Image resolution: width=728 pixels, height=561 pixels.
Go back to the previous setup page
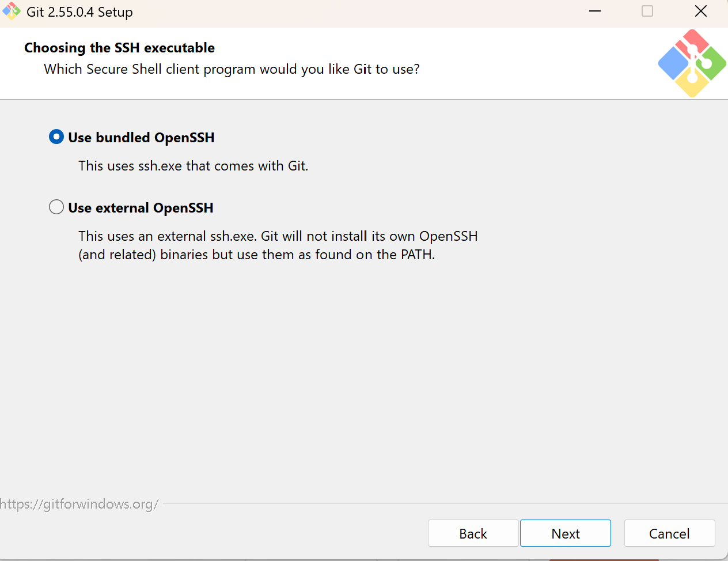(473, 533)
